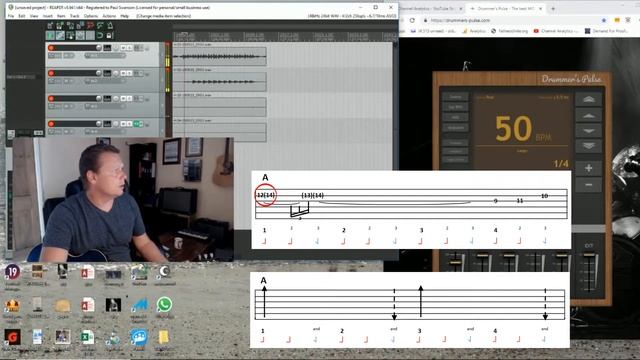Mute the third REAPER track
The height and width of the screenshot is (360, 640).
click(x=123, y=98)
